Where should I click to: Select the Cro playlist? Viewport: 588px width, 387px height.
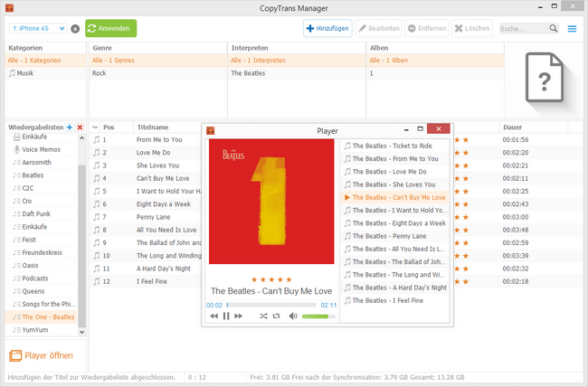[42, 201]
